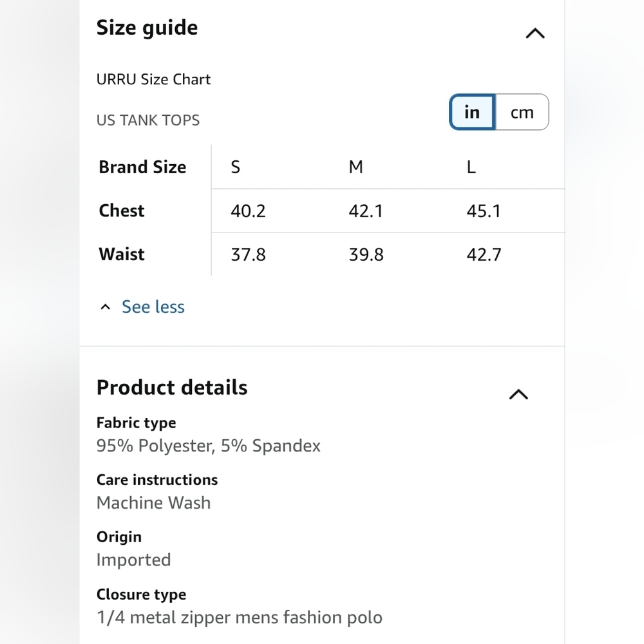Switch size units to inches

click(x=472, y=112)
